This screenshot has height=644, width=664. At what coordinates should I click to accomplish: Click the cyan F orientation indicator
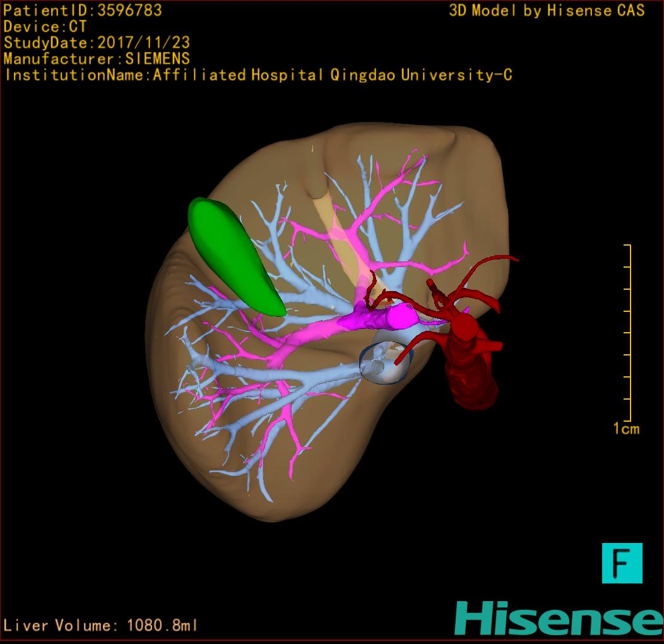[622, 563]
